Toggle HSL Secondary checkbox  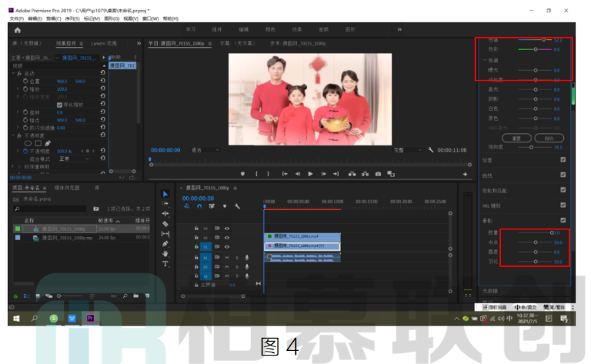(563, 205)
